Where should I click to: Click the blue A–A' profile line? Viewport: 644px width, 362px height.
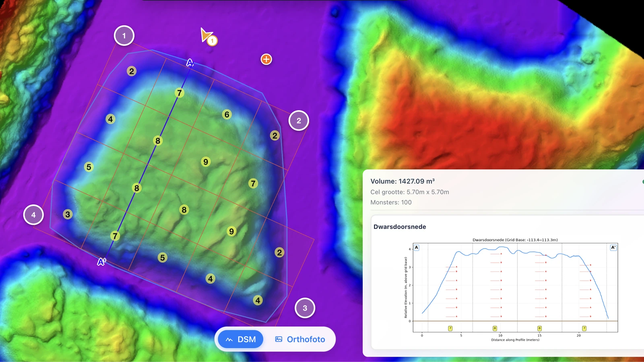point(146,162)
